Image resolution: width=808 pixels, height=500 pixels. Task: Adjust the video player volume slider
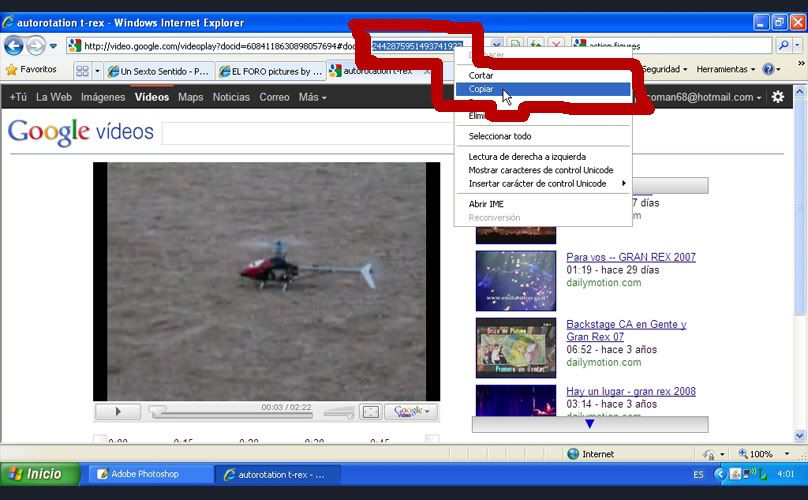pos(339,413)
